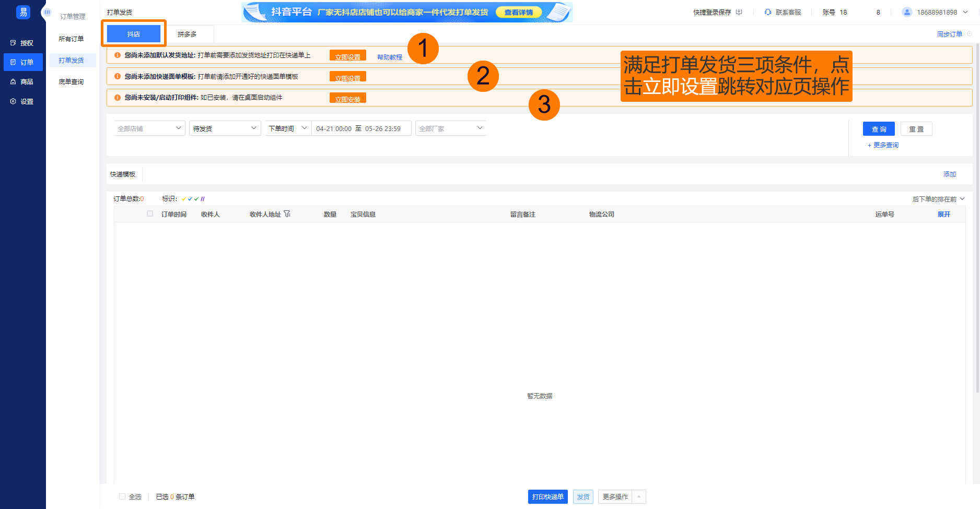The height and width of the screenshot is (509, 980).
Task: Click the 物流公司 column header
Action: (x=602, y=215)
